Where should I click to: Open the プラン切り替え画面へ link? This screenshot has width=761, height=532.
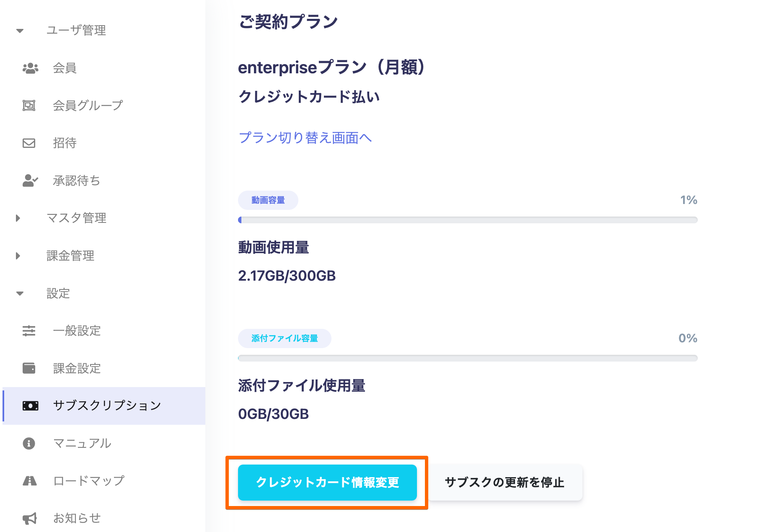coord(305,138)
